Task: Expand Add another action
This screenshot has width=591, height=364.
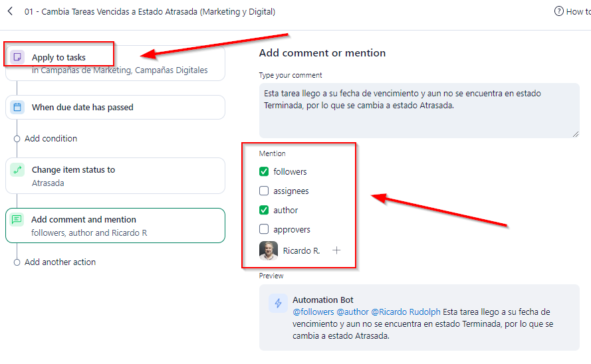Action: 60,262
